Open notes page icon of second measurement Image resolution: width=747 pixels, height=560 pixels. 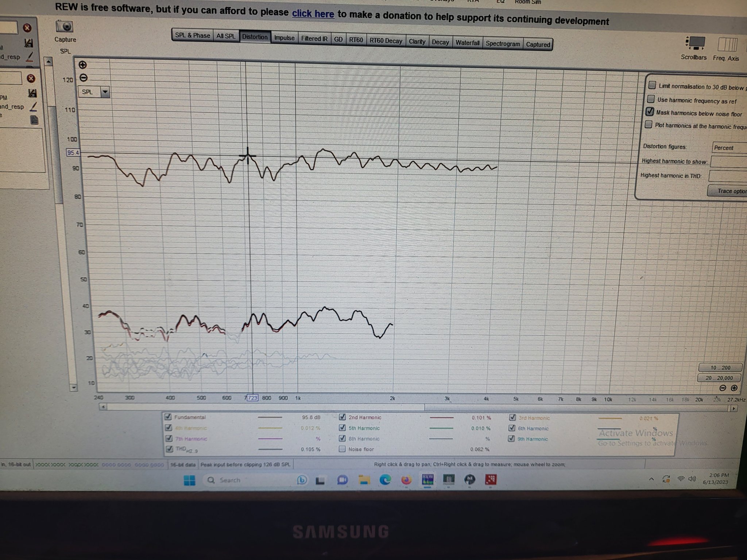click(x=34, y=120)
